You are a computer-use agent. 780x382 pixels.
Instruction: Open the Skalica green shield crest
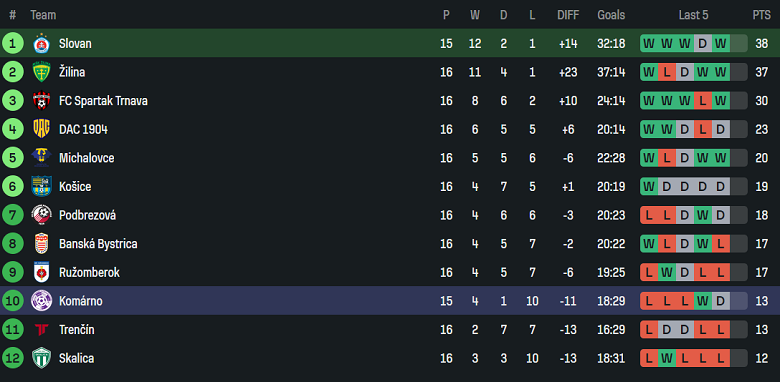pos(41,358)
